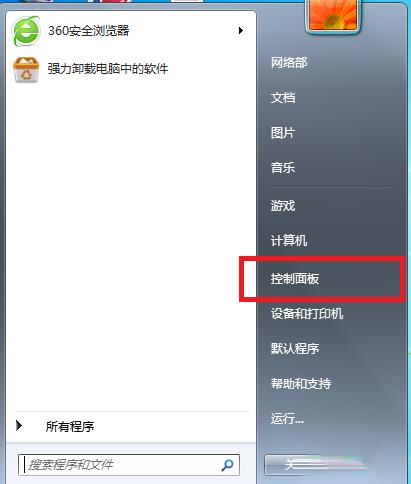Open the 图片 library

[x=283, y=133]
